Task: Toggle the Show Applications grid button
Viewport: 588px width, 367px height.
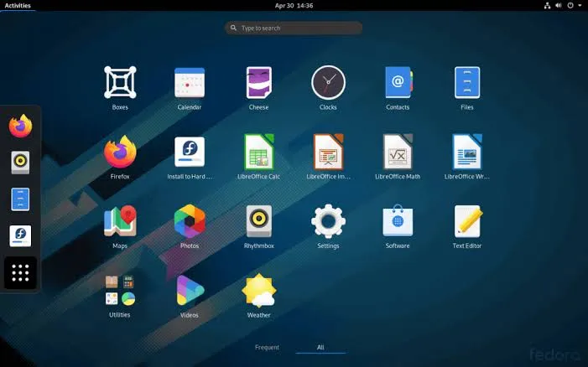Action: pyautogui.click(x=20, y=272)
